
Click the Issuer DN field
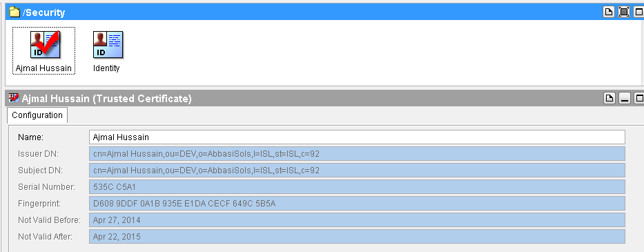pyautogui.click(x=357, y=154)
